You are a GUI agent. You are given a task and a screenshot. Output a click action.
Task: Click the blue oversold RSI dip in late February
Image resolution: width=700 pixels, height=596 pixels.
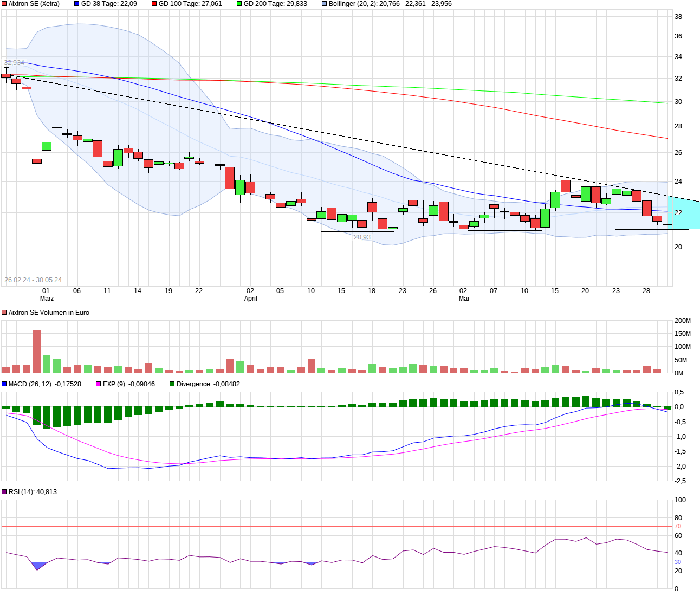(x=38, y=566)
